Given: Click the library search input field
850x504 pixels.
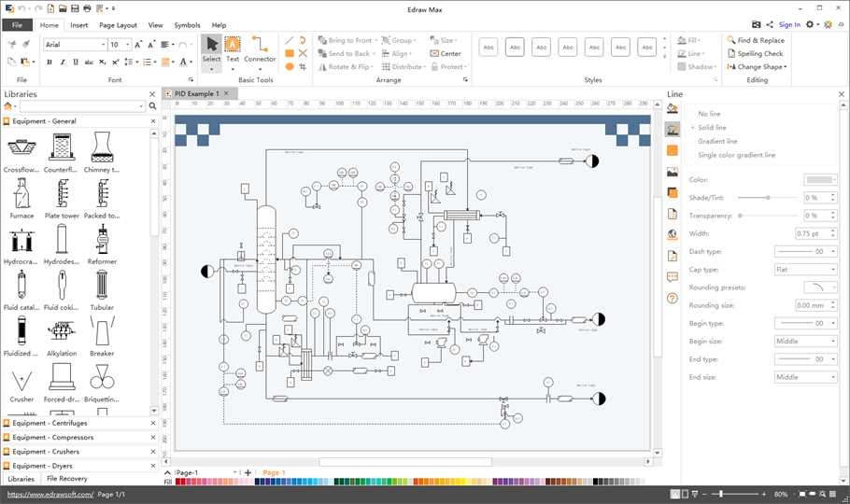Looking at the screenshot, I should (x=82, y=106).
